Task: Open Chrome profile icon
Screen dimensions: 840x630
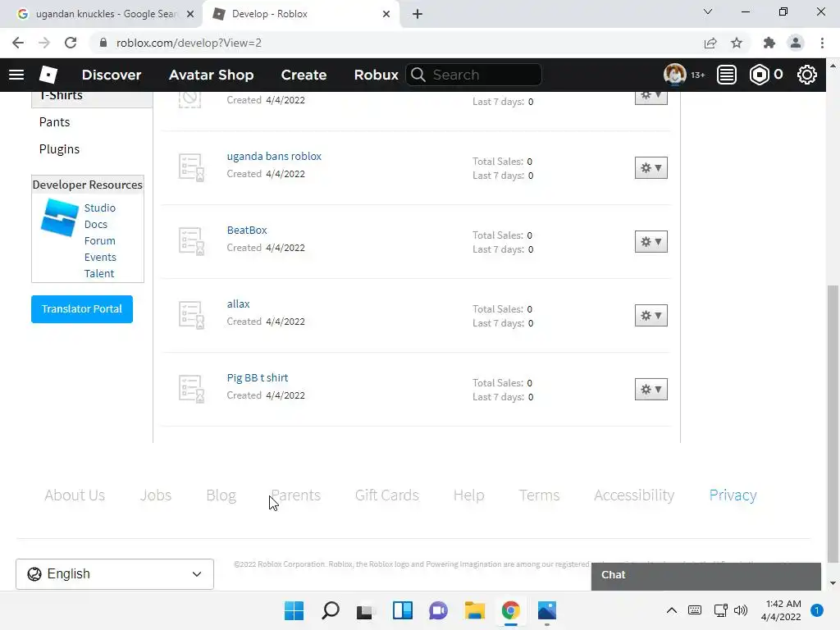Action: tap(796, 43)
